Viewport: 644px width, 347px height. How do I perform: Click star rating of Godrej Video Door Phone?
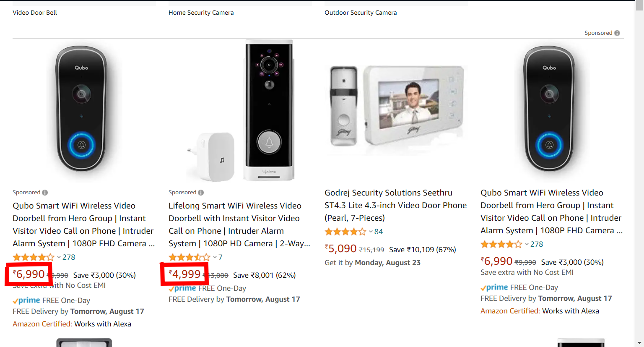(345, 232)
